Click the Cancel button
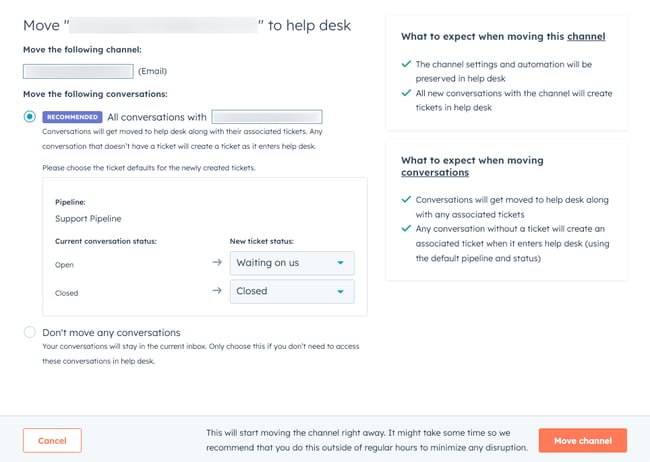Image resolution: width=650 pixels, height=462 pixels. [x=52, y=440]
